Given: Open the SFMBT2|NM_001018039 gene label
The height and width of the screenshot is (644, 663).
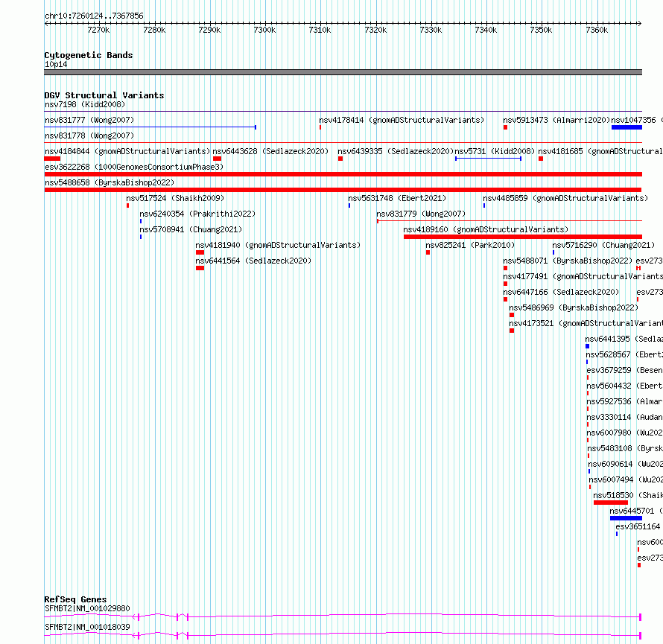Looking at the screenshot, I should (x=87, y=627).
